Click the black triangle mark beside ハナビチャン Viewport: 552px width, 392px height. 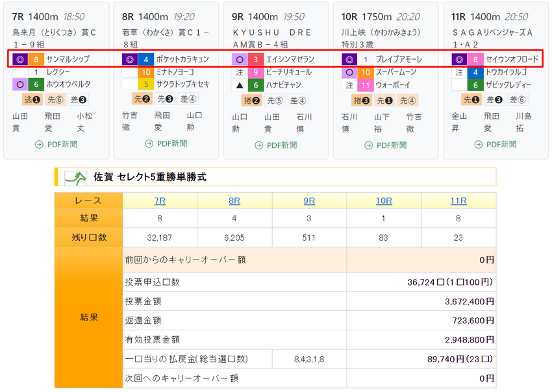pos(240,85)
